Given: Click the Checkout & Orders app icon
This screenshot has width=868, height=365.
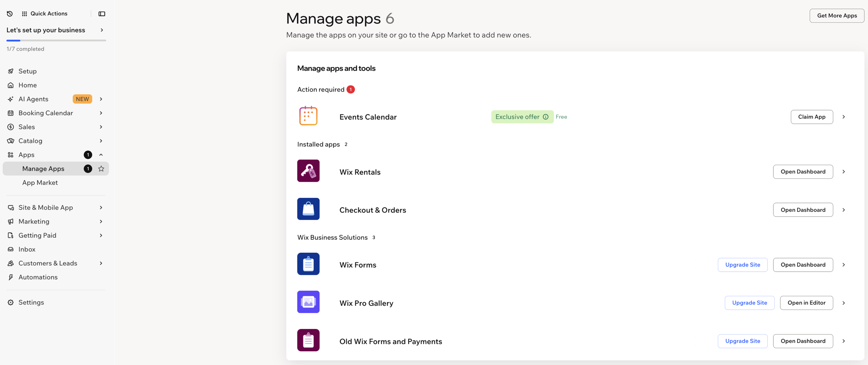Looking at the screenshot, I should 308,209.
